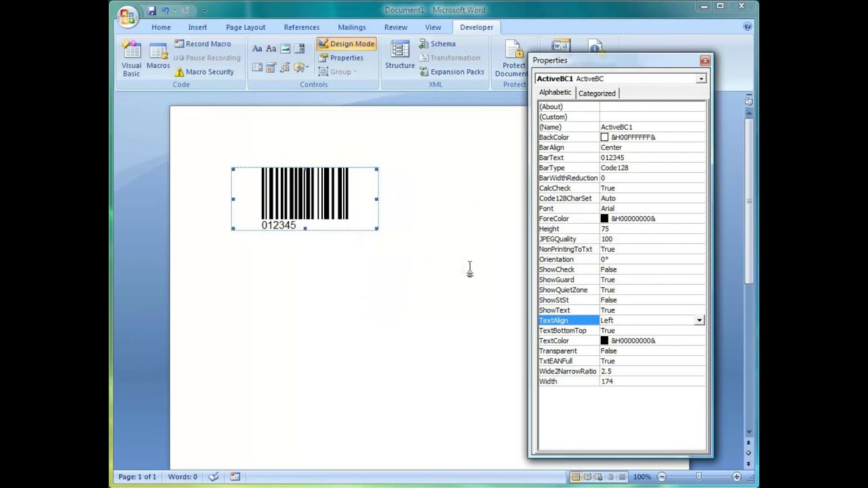Open the Page Layout tab
This screenshot has height=488, width=868.
click(245, 27)
